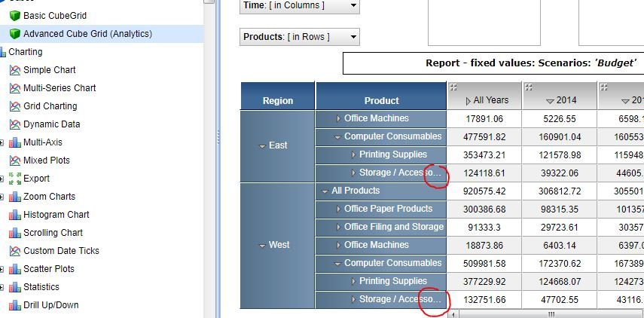Collapse West Computer Consumables row

[x=337, y=264]
